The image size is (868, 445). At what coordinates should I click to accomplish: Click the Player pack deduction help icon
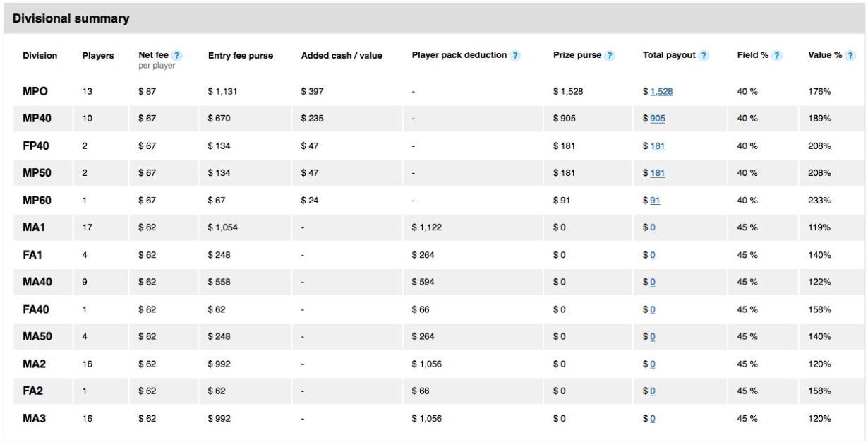click(516, 56)
